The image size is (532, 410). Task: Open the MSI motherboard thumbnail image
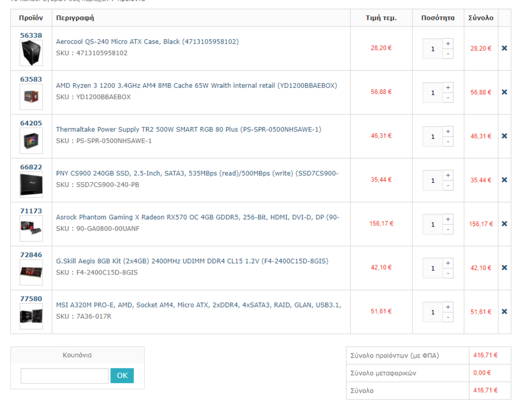31,317
